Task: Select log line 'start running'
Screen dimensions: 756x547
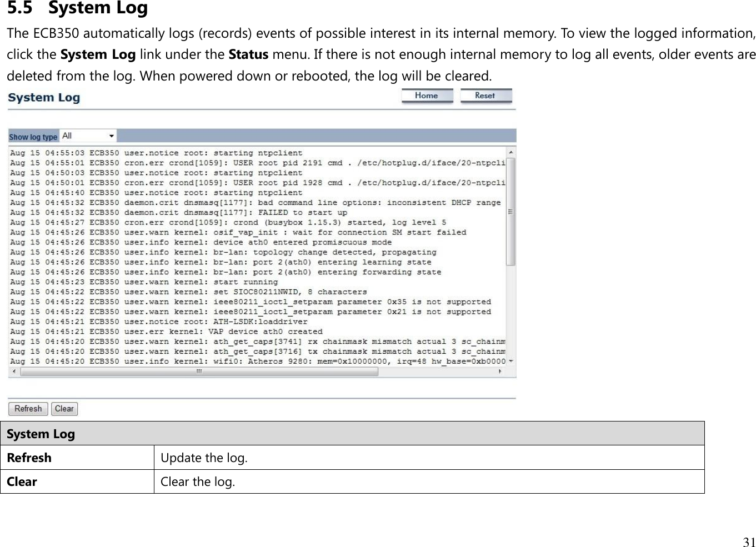Action: pos(144,282)
